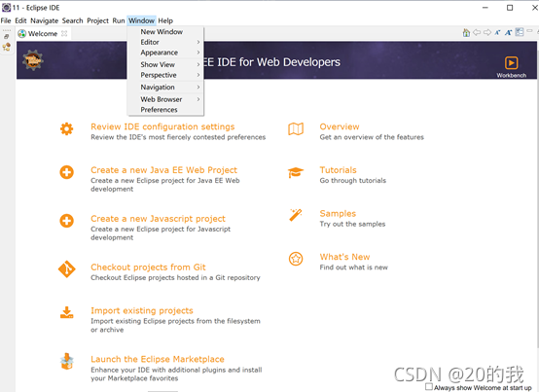Maximize the Eclipse IDE window
Viewport: 539px width, 392px height.
coord(510,8)
